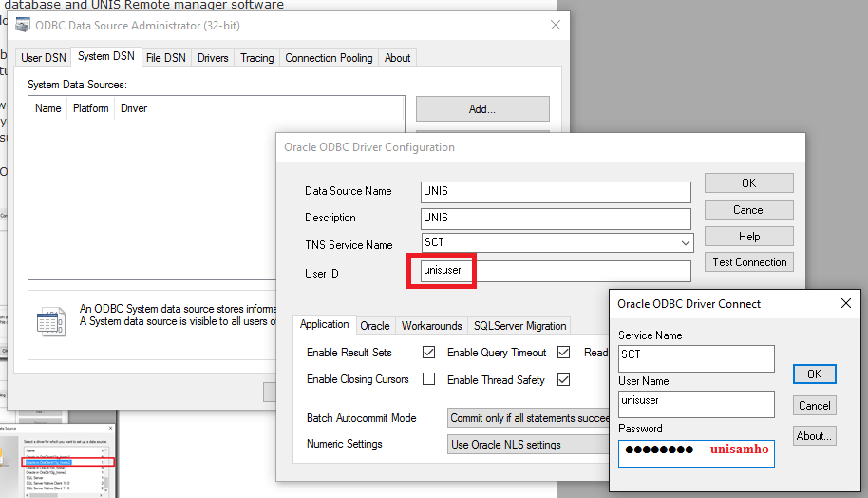Click the Platform column header
Viewport: 868px width, 498px height.
[x=91, y=108]
